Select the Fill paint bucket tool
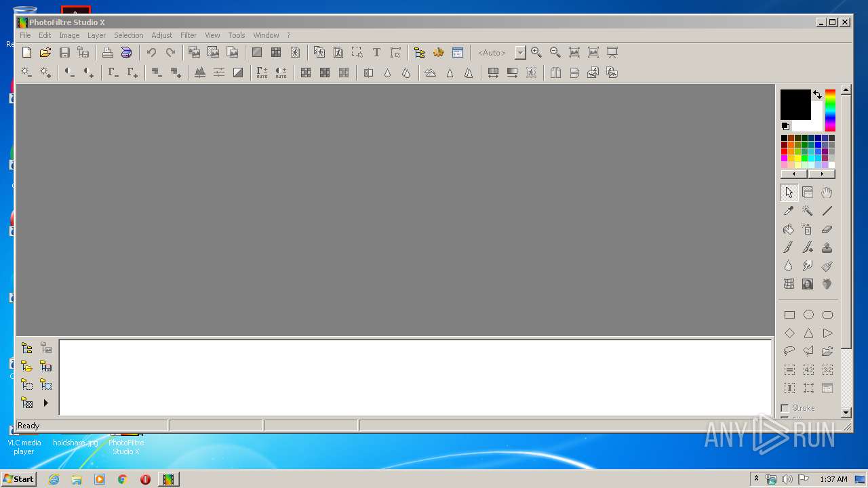 point(789,229)
